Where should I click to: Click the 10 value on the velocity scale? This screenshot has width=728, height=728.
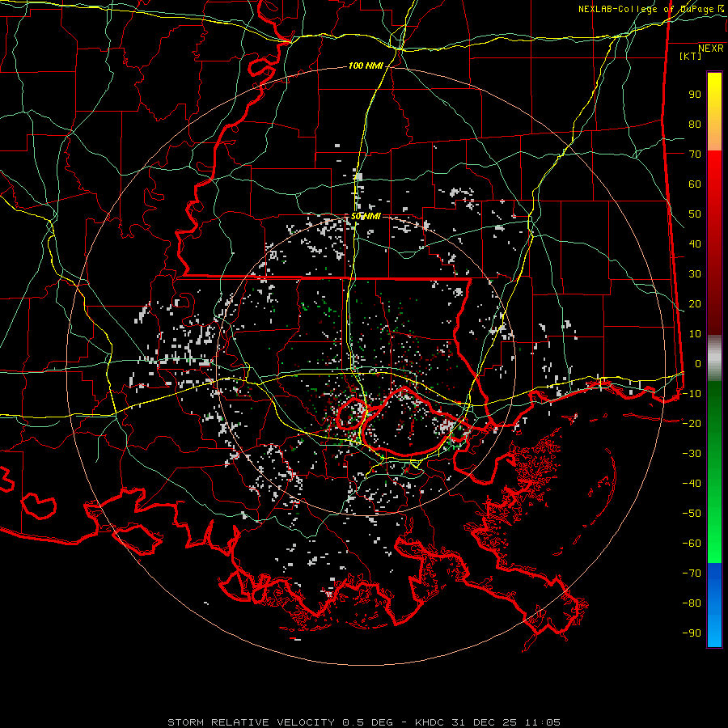(x=695, y=334)
